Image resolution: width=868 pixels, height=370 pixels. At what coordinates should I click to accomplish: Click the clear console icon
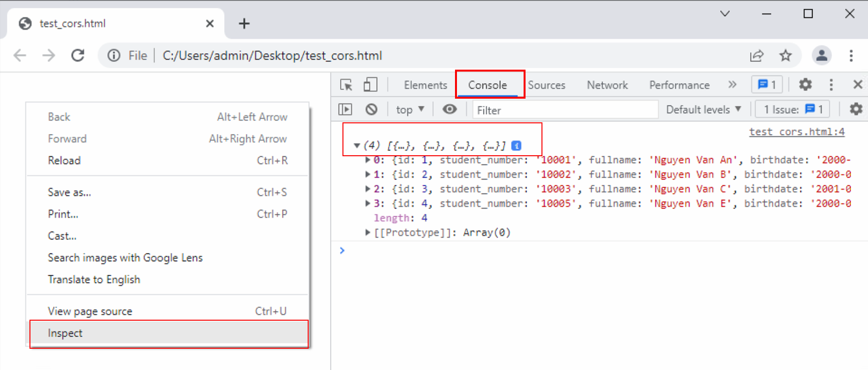(371, 109)
